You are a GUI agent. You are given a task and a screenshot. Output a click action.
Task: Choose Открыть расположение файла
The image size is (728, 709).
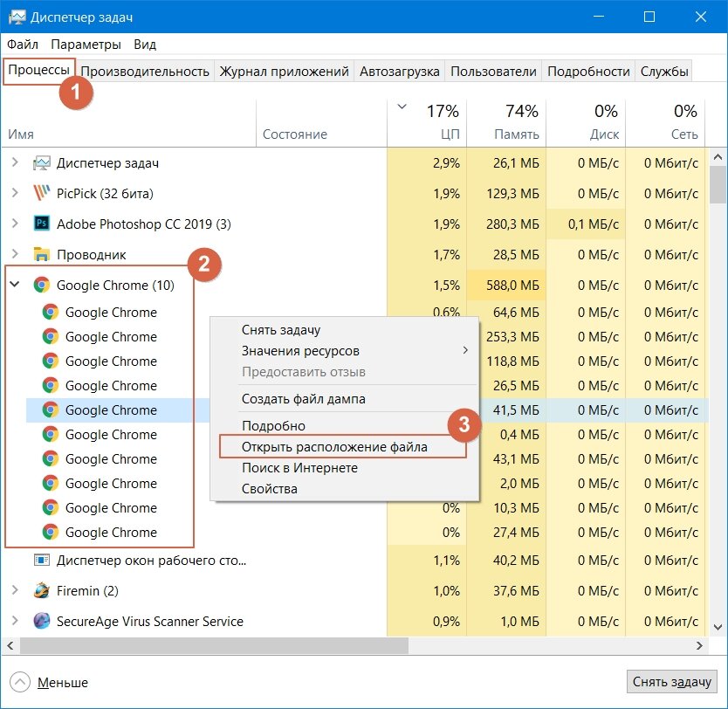(345, 447)
